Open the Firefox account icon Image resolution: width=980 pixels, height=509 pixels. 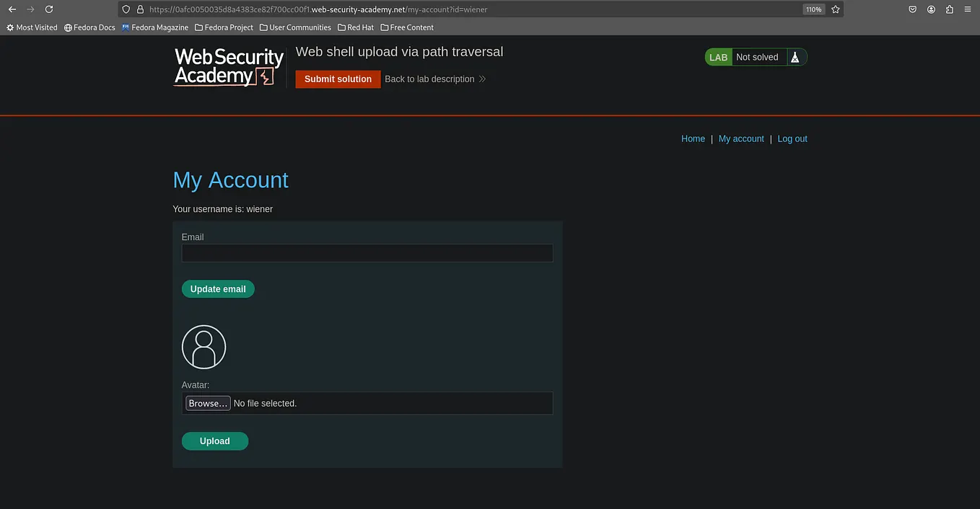(930, 9)
